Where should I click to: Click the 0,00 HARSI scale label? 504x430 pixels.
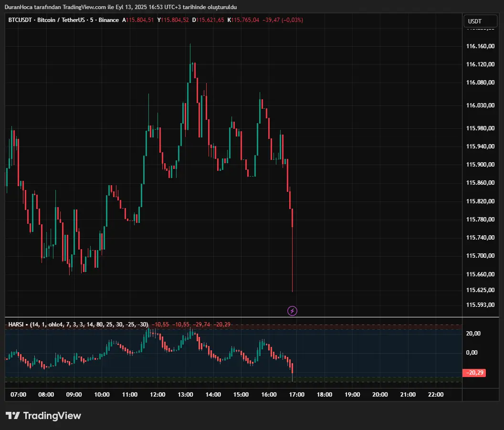point(472,353)
